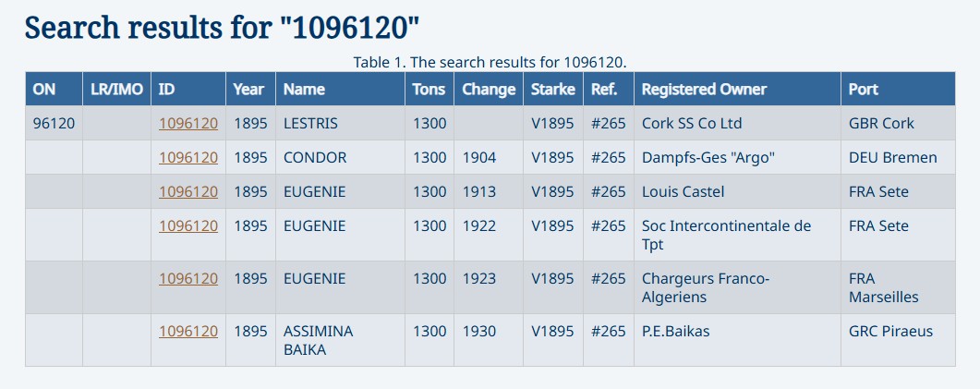Screen dimensions: 980x389
Task: Click the Tons column header
Action: [x=429, y=90]
